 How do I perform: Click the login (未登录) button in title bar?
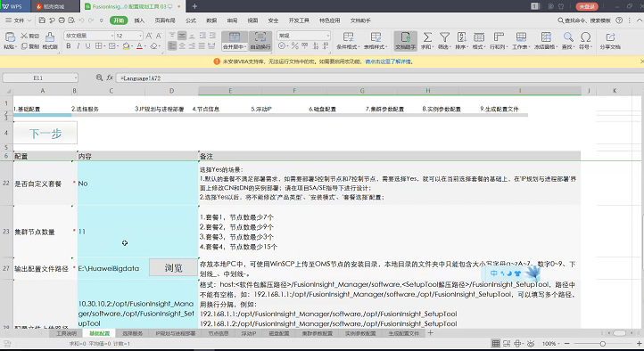coord(587,6)
